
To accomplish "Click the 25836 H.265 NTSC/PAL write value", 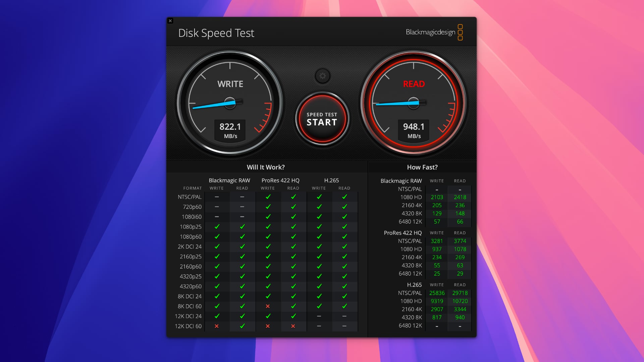I will point(437,293).
